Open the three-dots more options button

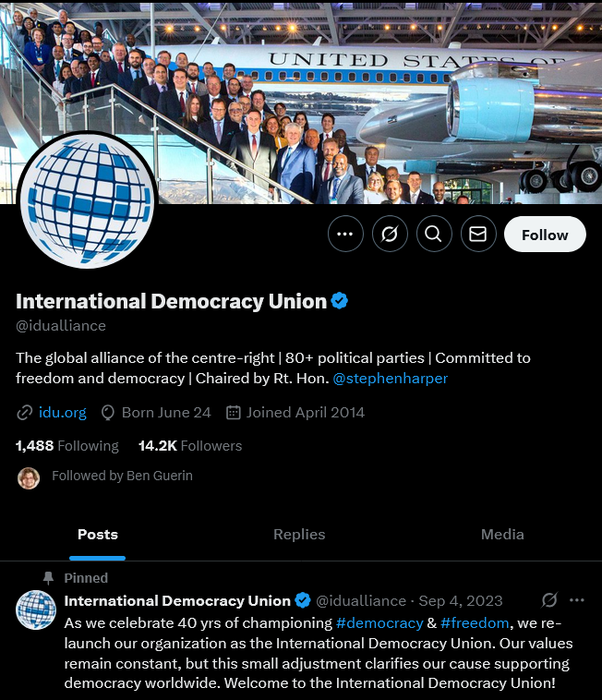[345, 234]
